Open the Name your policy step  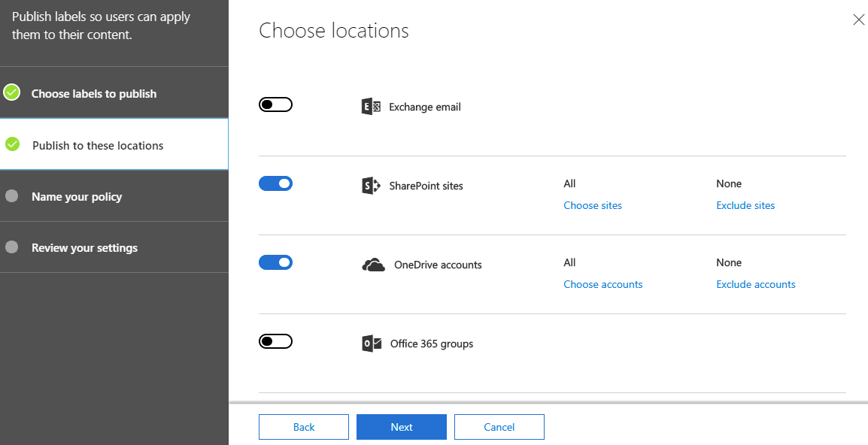click(114, 196)
